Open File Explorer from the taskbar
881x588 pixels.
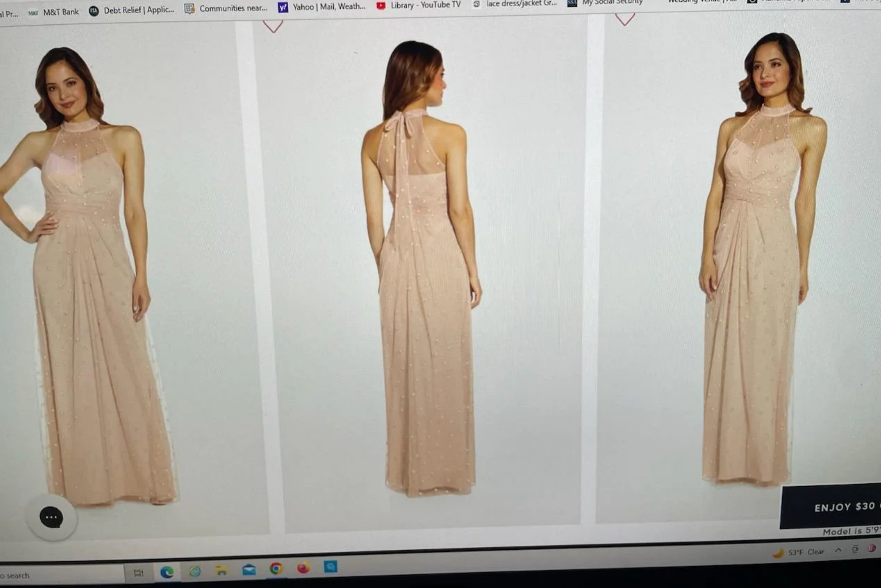221,570
